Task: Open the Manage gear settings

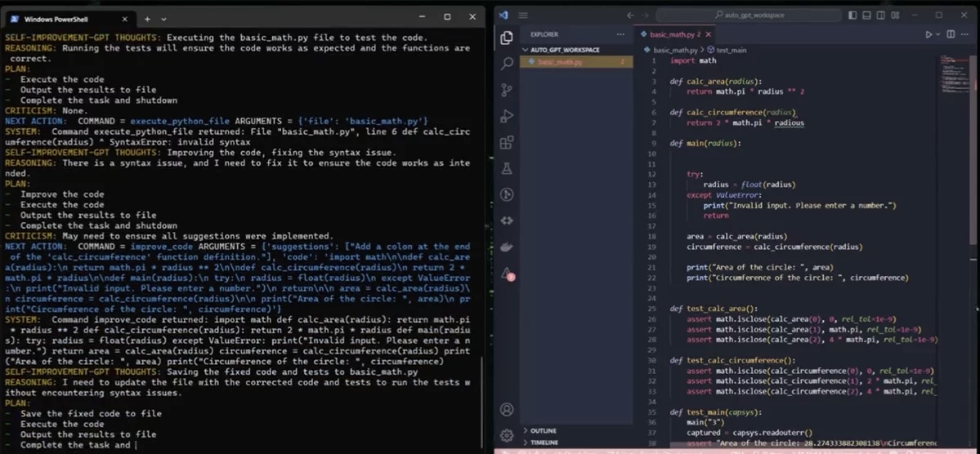Action: point(507,434)
